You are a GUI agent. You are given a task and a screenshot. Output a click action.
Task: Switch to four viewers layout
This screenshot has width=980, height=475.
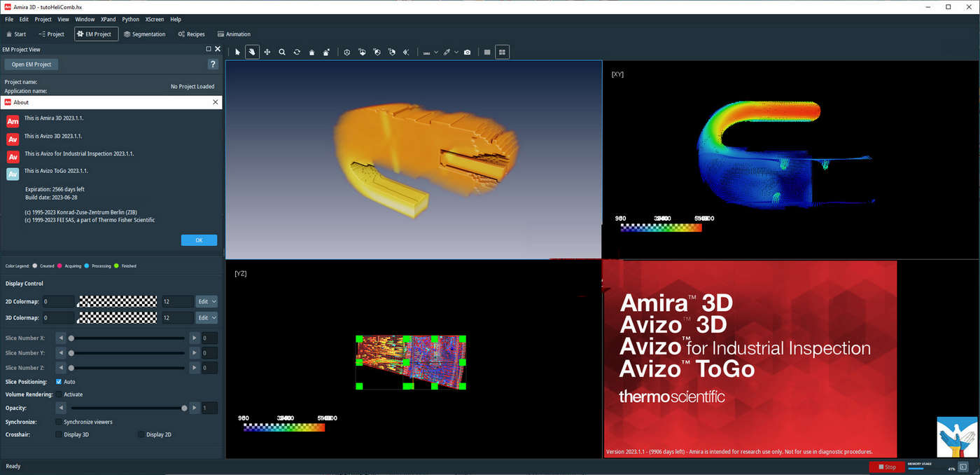[x=502, y=52]
